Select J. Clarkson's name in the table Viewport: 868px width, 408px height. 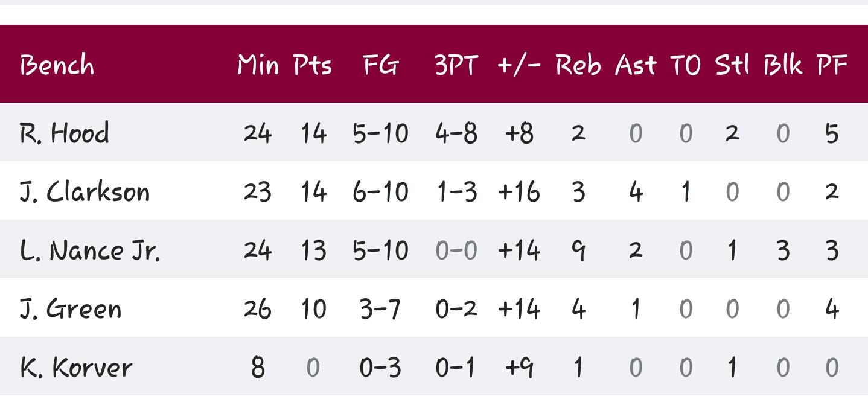coord(85,191)
